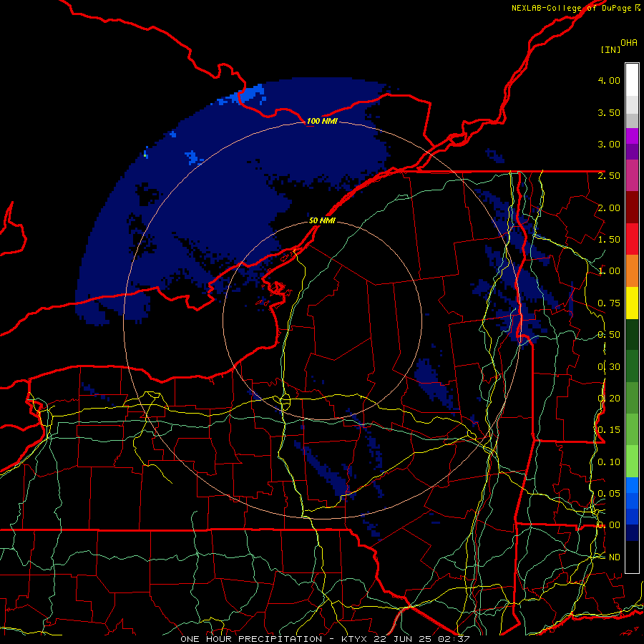Click the 4.00 legend value
Image resolution: width=644 pixels, height=644 pixels.
click(x=609, y=80)
